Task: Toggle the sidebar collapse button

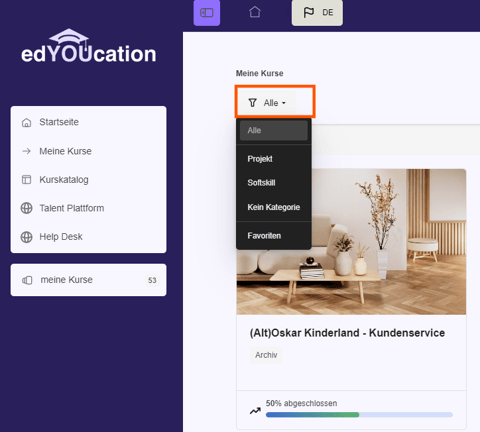Action: pyautogui.click(x=207, y=13)
